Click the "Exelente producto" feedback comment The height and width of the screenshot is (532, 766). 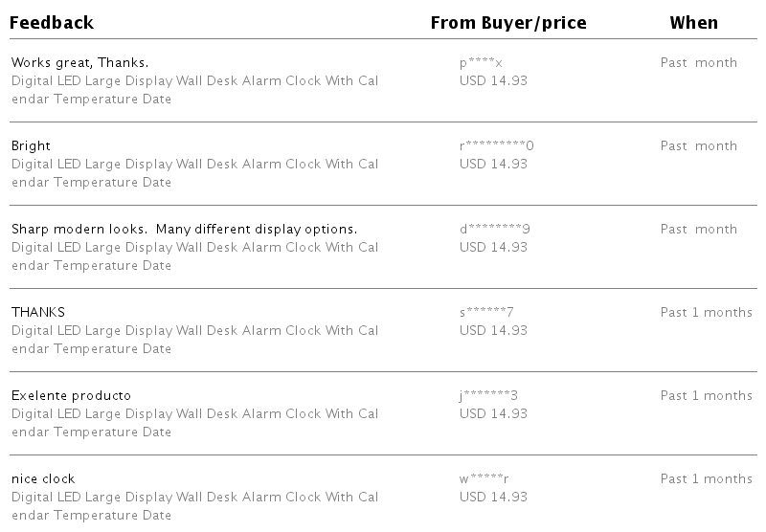(71, 396)
